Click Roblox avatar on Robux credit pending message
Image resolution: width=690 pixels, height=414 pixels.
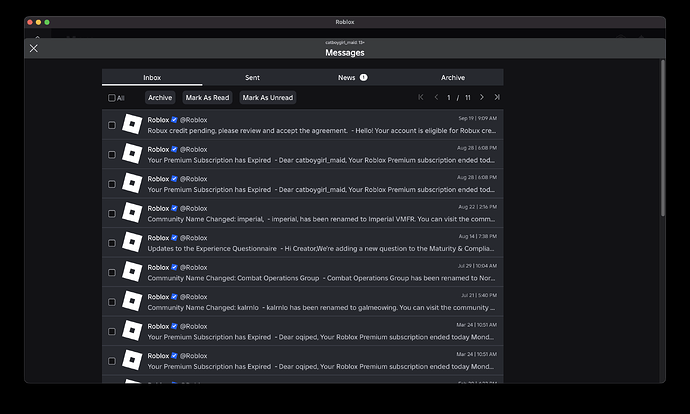click(x=132, y=125)
